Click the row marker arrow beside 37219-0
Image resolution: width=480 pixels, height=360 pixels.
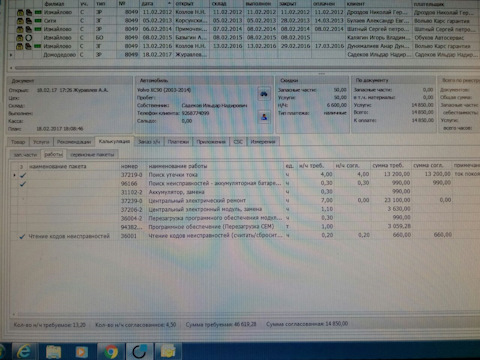(14, 175)
